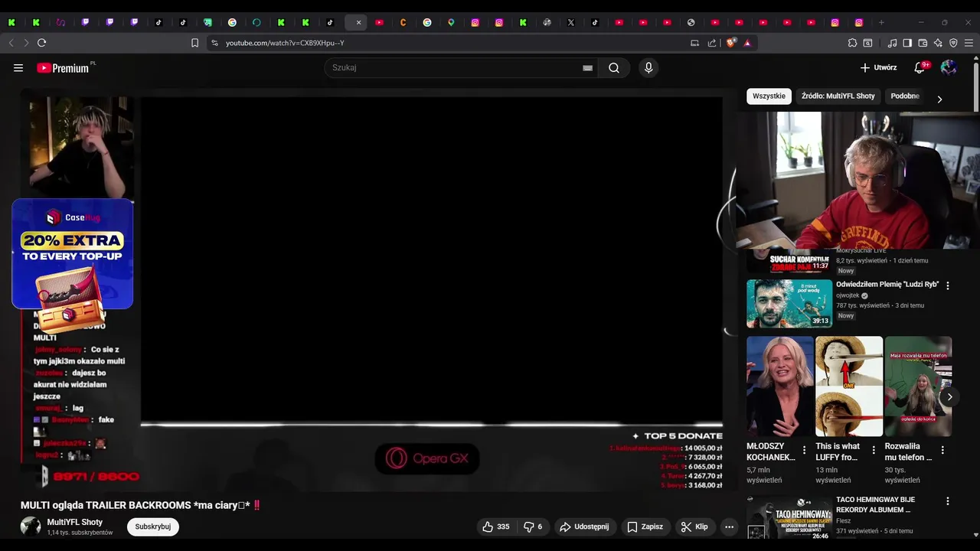The height and width of the screenshot is (551, 980).
Task: Click the Klip clip button
Action: [x=694, y=527]
